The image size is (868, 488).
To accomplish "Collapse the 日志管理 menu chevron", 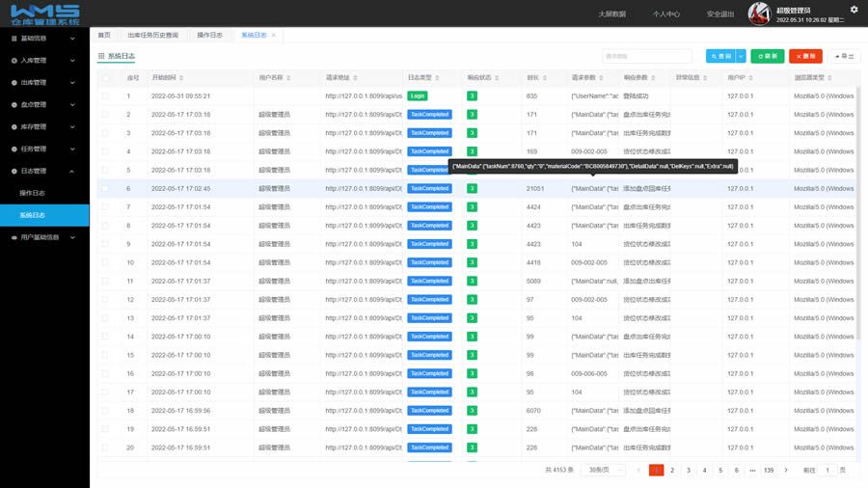I will point(72,171).
